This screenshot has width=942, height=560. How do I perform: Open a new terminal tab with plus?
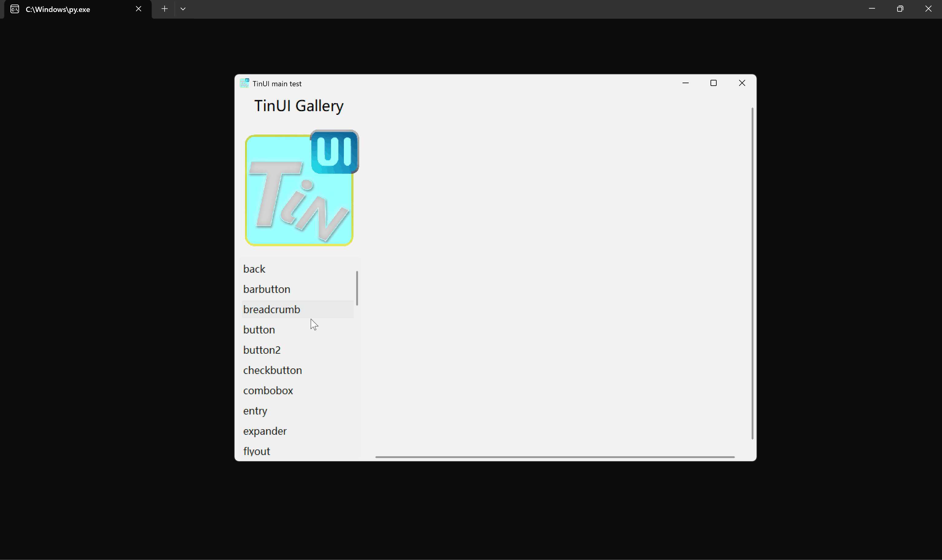click(165, 9)
